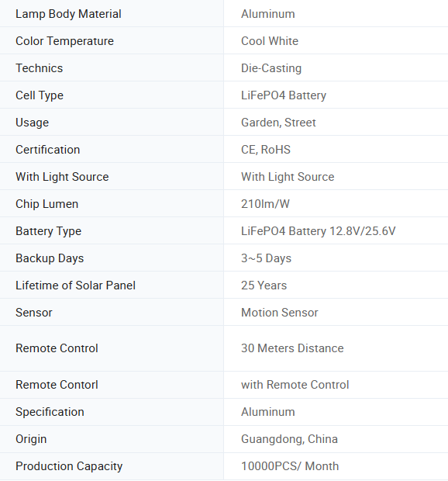448x481 pixels.
Task: Click the 25 Years lifetime value
Action: [264, 285]
